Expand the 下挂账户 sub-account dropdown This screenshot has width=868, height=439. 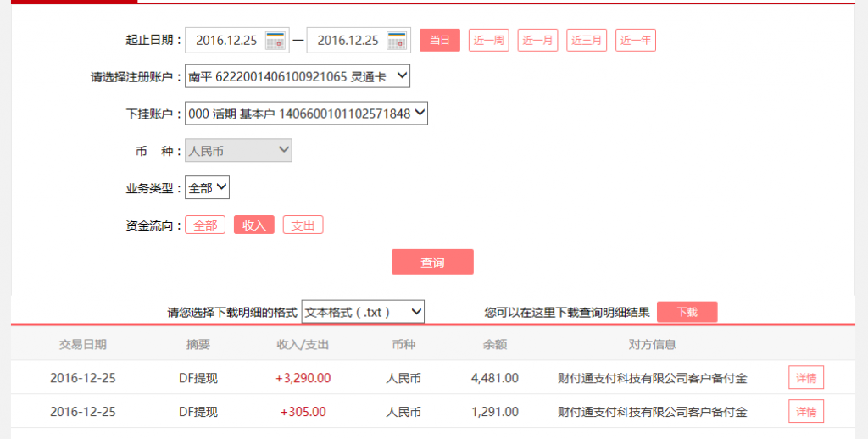click(306, 114)
